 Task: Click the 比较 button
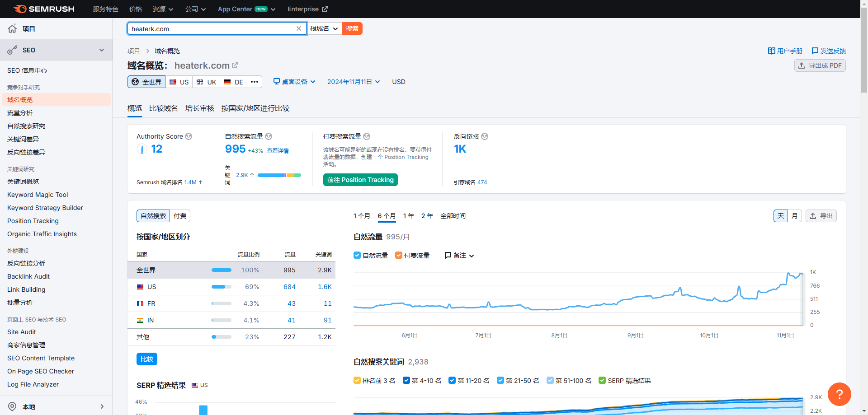click(x=147, y=359)
